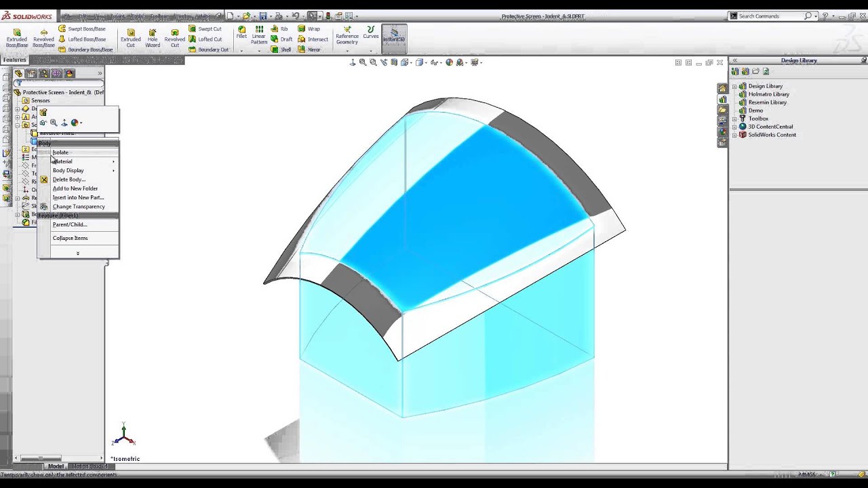Select the Shell tool
Viewport: 868px width, 488px height.
281,49
